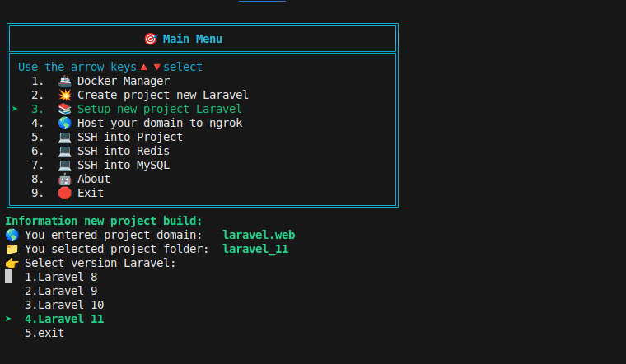The image size is (626, 364).
Task: Click the exit option in version list
Action: click(x=44, y=333)
